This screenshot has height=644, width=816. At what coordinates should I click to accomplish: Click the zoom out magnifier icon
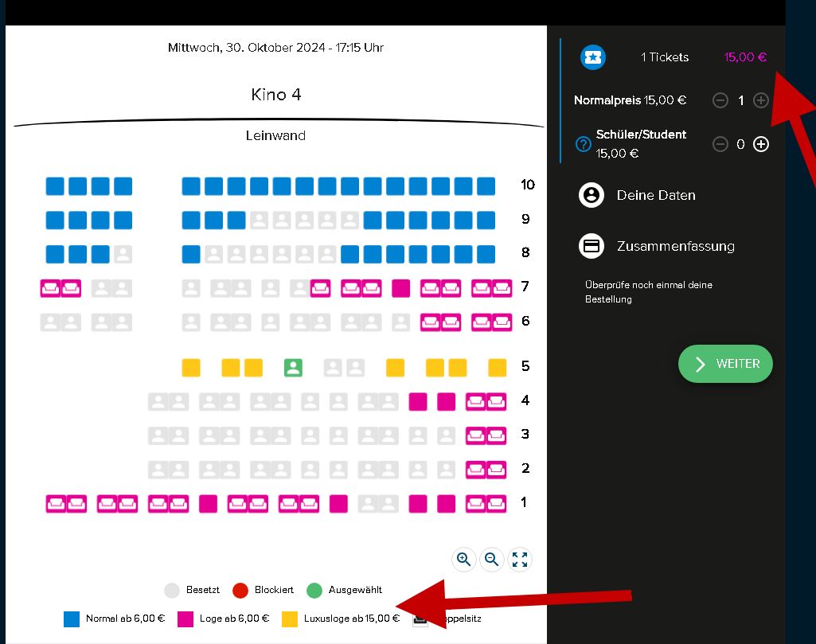point(492,560)
